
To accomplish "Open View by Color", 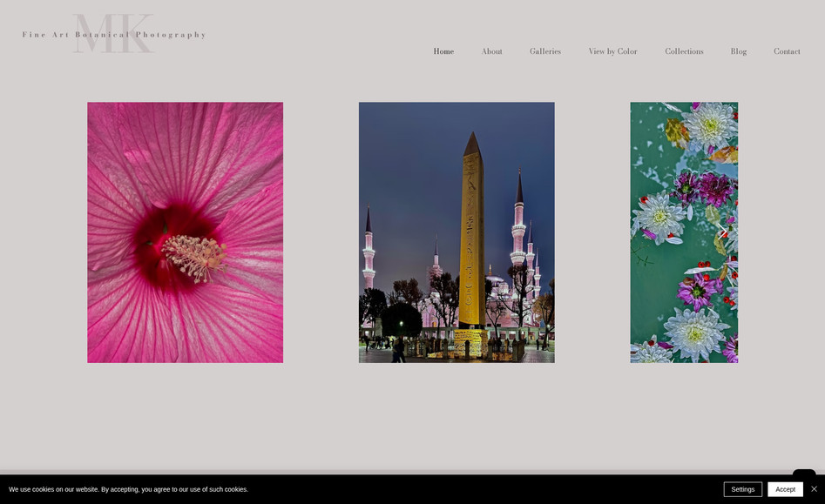I will point(613,51).
